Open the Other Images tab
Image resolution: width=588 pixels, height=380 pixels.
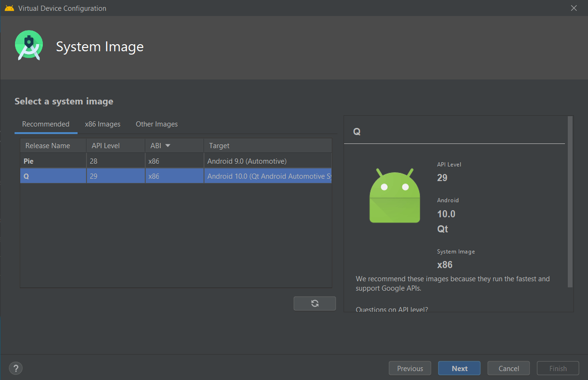157,124
